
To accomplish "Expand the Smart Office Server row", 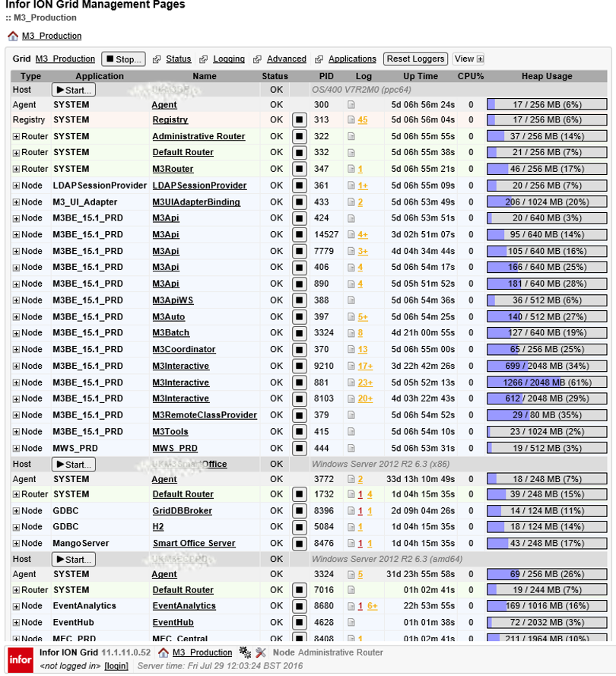I will click(16, 544).
